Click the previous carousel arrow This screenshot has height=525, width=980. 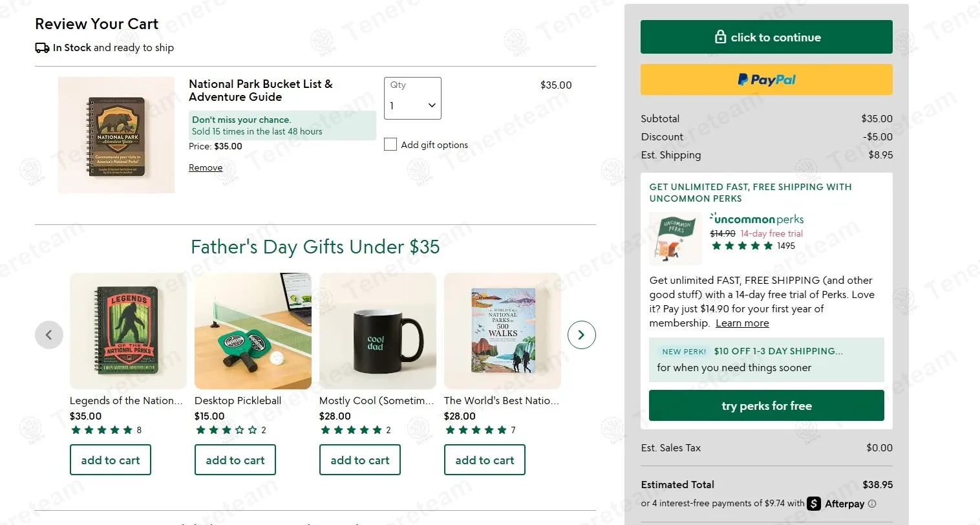pos(49,335)
